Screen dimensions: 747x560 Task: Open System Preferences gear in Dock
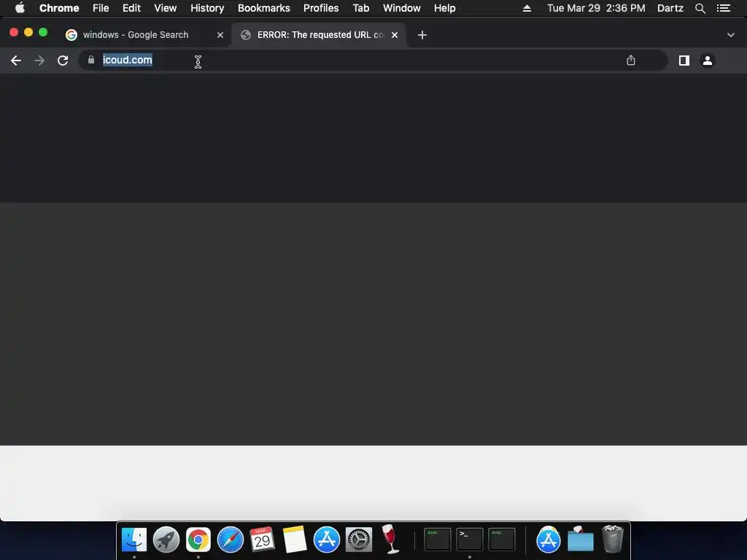pos(358,540)
